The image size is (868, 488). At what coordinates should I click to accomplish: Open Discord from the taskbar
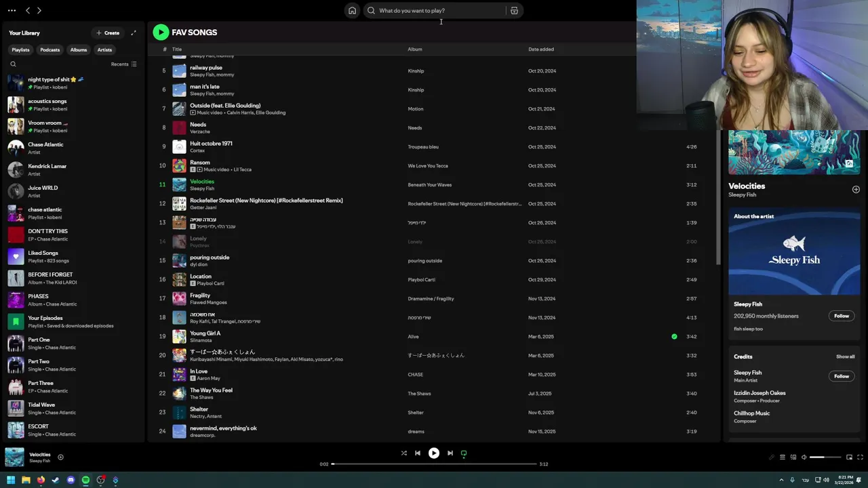pos(71,480)
